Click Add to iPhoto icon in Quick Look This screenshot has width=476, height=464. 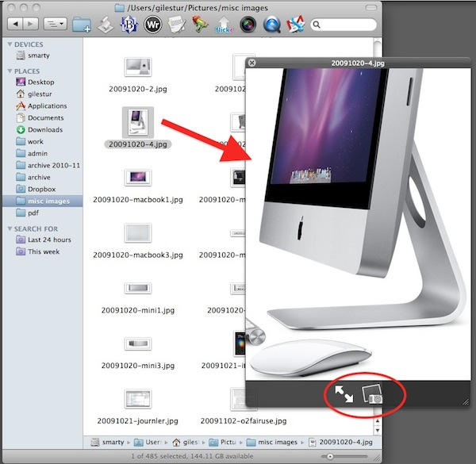coord(372,394)
